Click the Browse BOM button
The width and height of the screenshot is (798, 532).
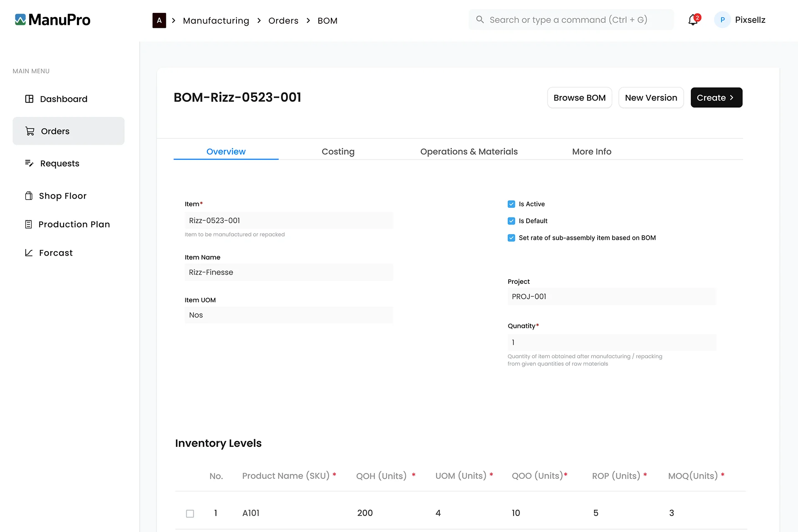579,98
